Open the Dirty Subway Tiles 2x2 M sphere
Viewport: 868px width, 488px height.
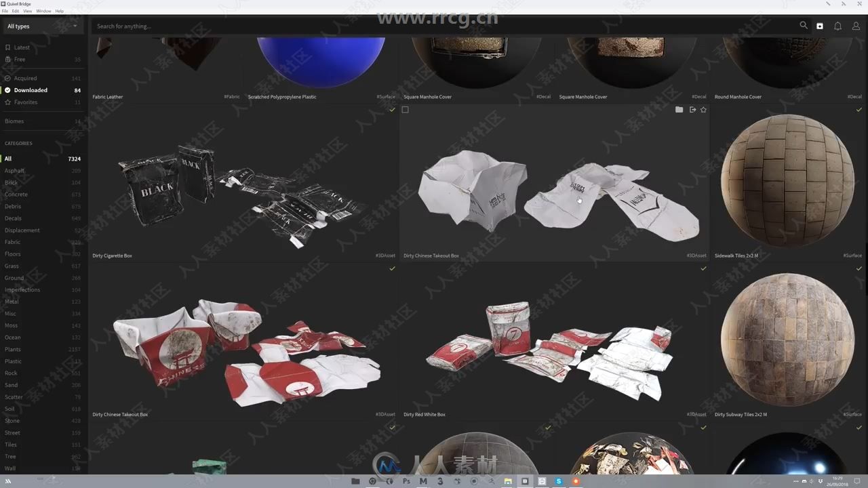point(787,339)
